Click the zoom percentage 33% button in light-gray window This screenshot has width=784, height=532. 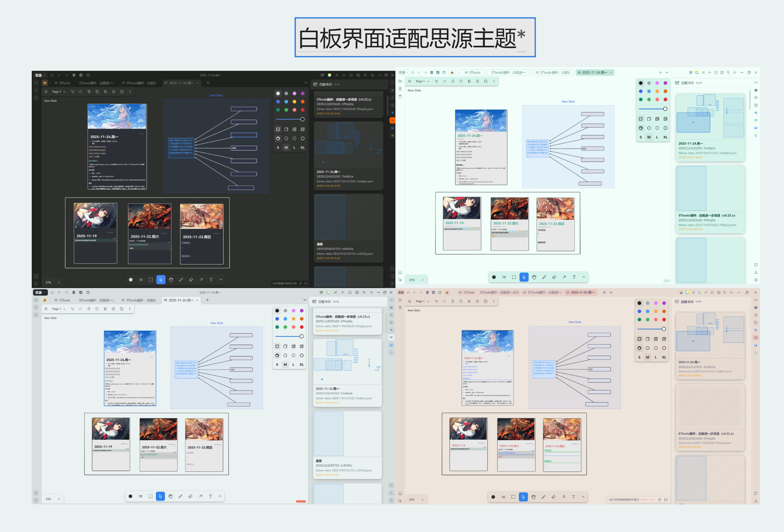[48, 499]
